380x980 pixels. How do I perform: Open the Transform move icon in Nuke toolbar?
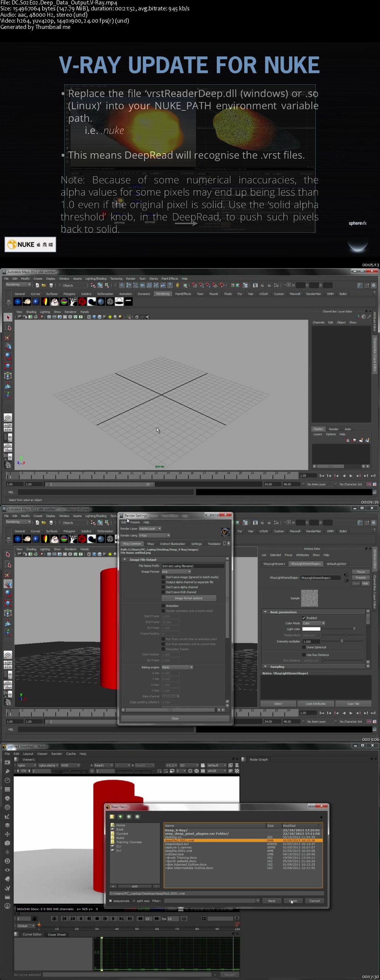tap(7, 834)
